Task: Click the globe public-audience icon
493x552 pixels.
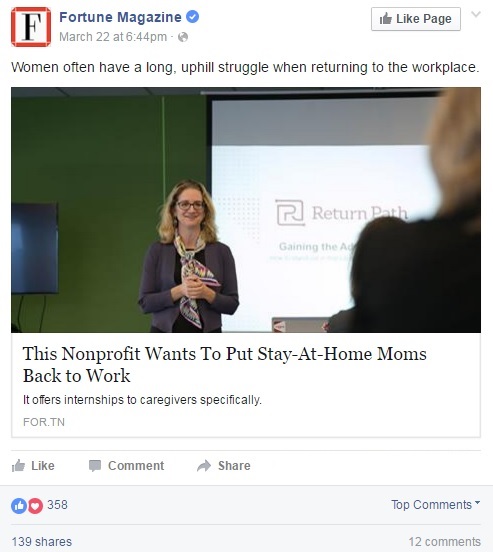Action: click(183, 37)
